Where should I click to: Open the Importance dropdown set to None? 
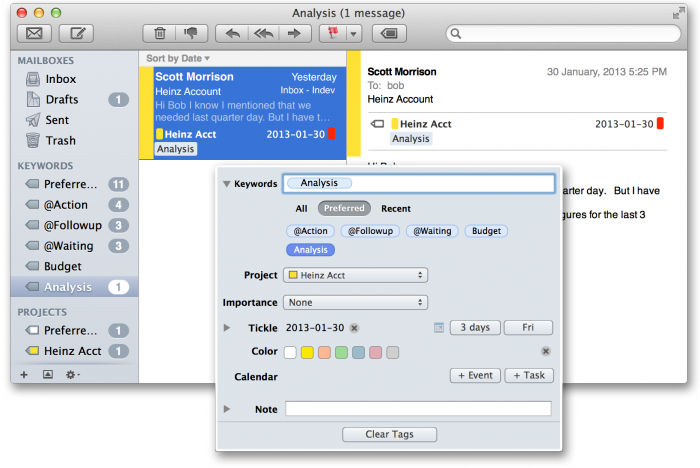coord(355,302)
